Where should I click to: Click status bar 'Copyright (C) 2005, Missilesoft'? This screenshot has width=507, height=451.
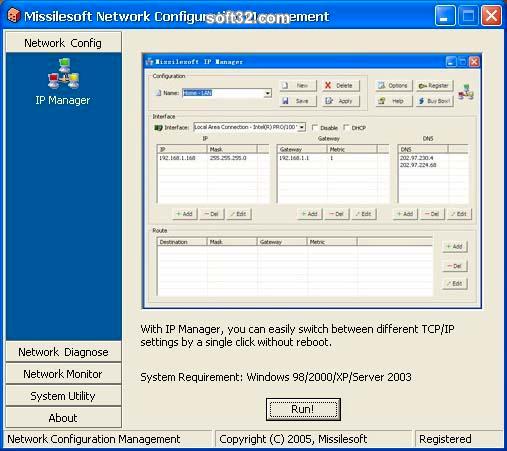[293, 439]
